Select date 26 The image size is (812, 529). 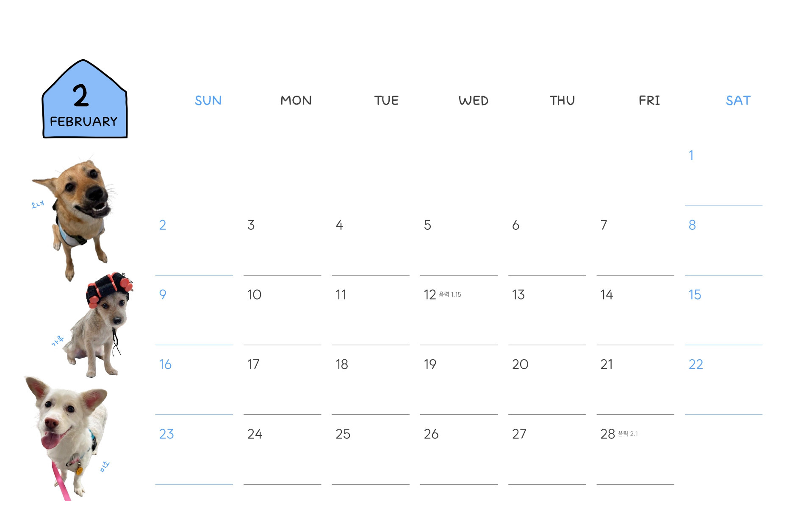(431, 434)
